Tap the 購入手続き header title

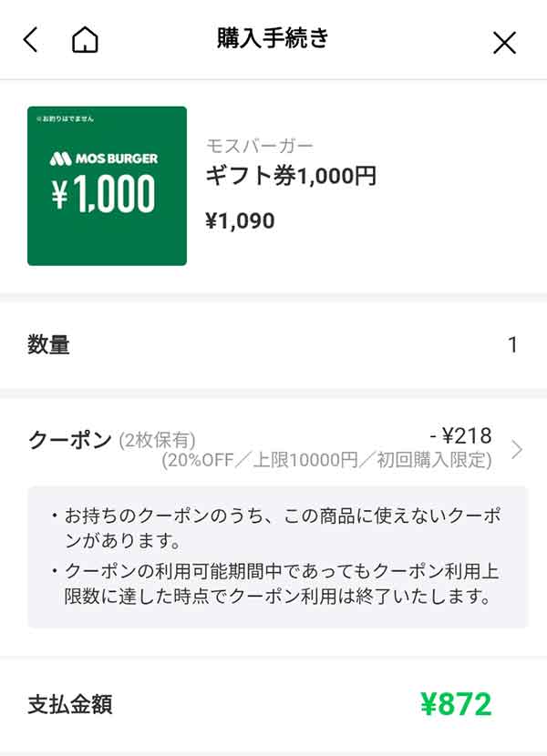pyautogui.click(x=273, y=39)
